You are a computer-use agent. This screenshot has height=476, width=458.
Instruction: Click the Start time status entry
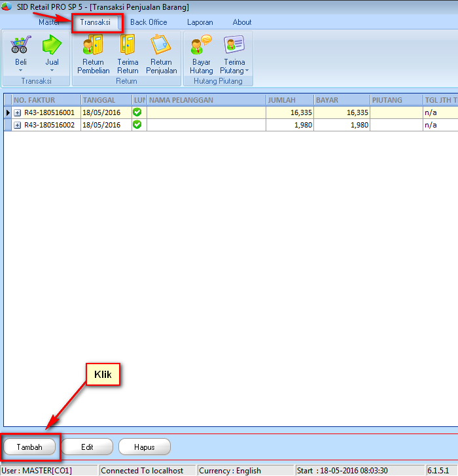tap(360, 471)
